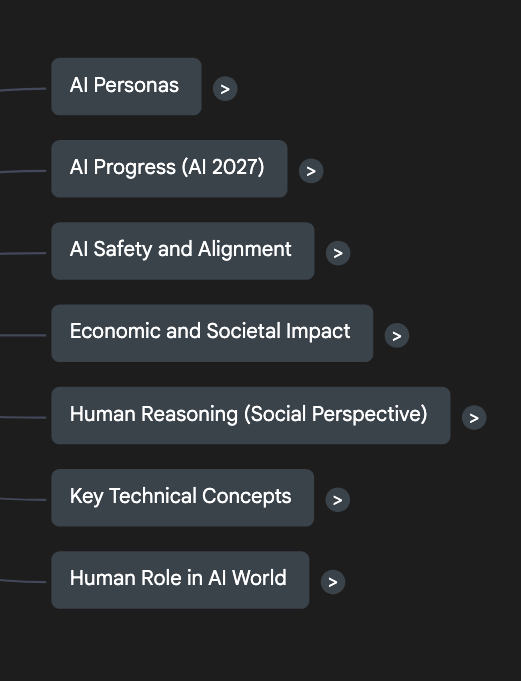
Task: Click branch line feeding AI Safety and Alignment
Action: 23,253
